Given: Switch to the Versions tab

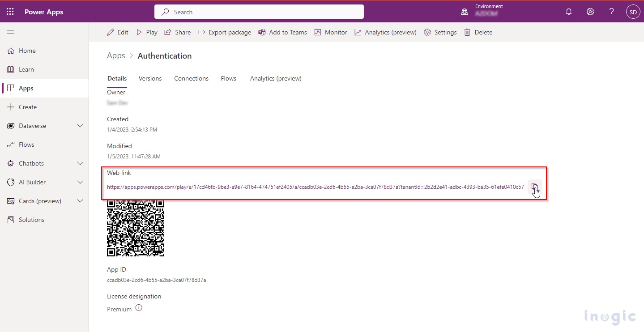Looking at the screenshot, I should pos(150,78).
